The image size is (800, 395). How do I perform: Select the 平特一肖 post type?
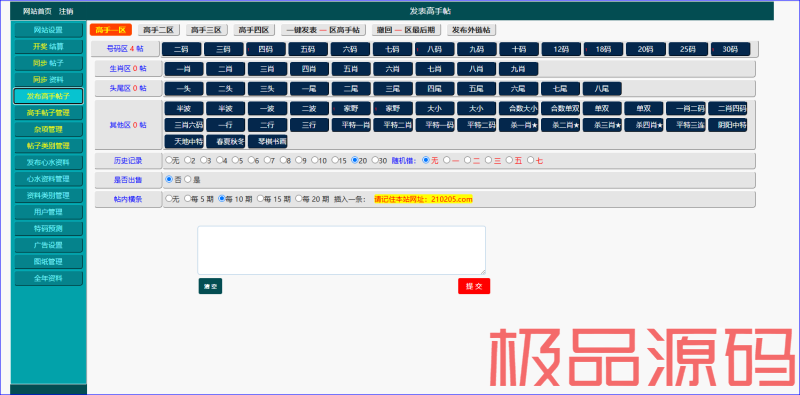tap(351, 125)
